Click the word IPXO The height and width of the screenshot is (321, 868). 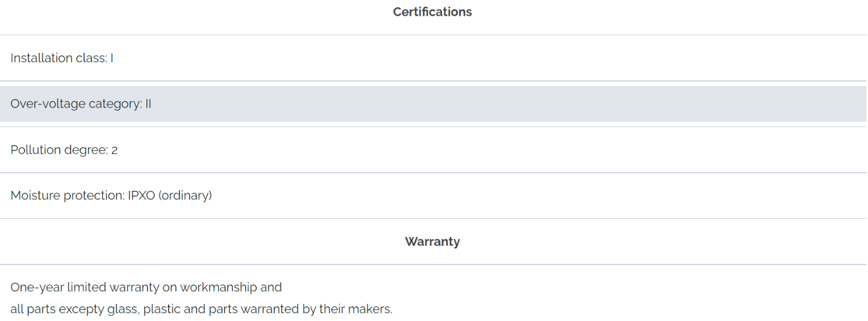tap(142, 196)
